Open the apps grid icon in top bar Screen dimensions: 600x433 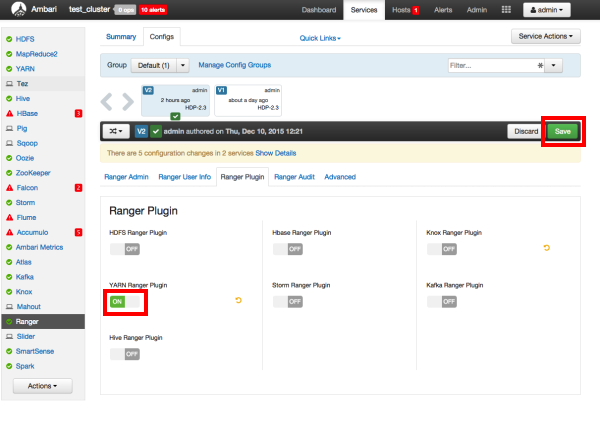point(506,10)
